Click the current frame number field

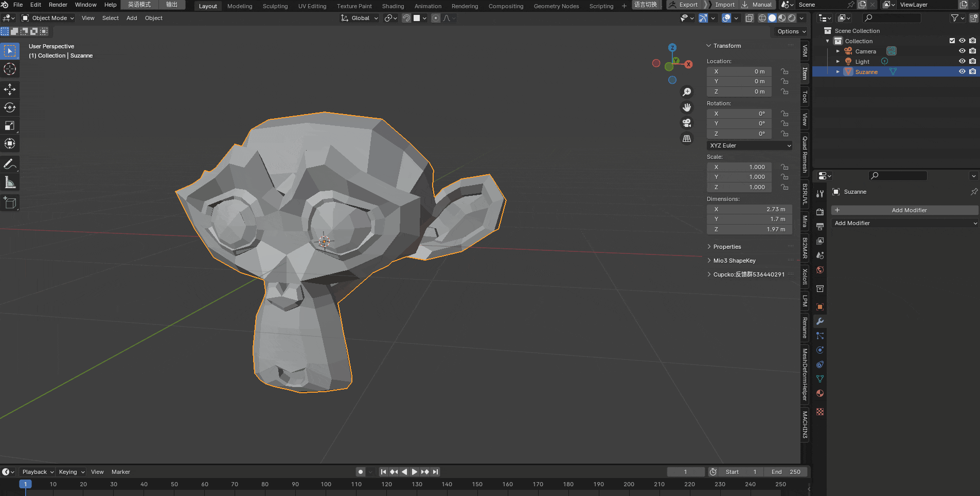[686, 472]
